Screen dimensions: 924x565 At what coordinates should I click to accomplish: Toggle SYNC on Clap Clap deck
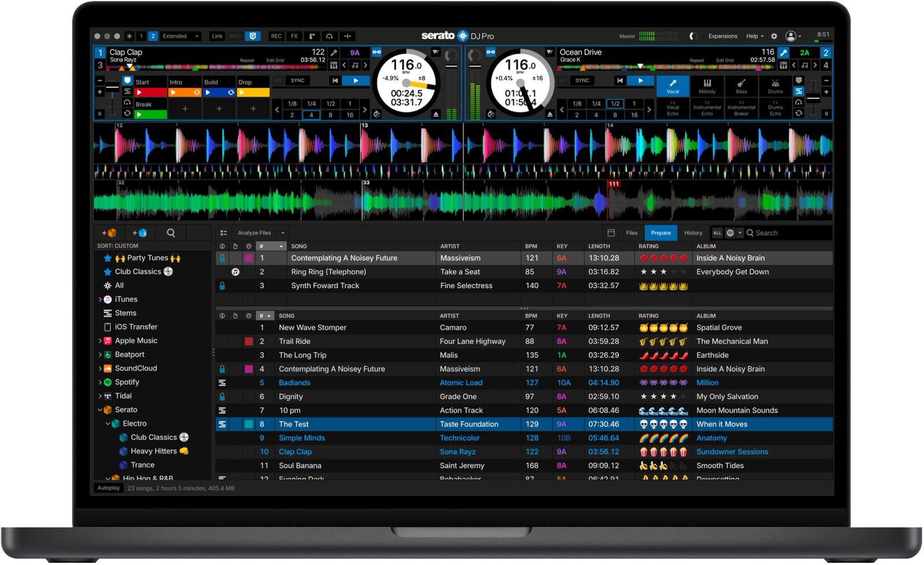tap(297, 81)
